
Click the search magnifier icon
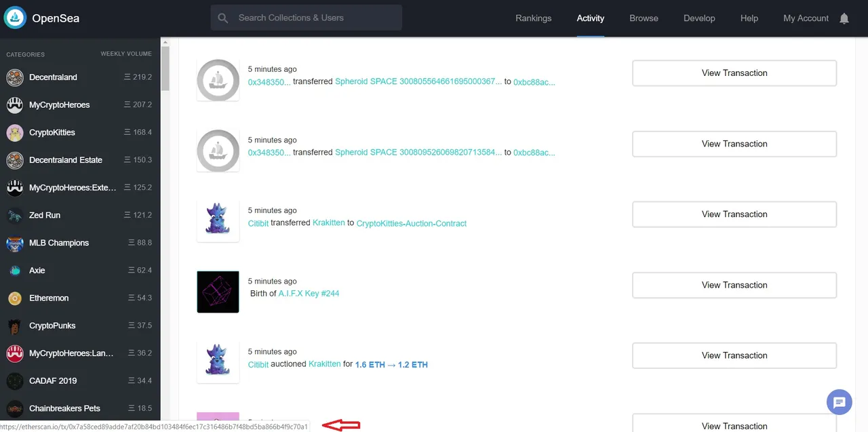tap(223, 18)
